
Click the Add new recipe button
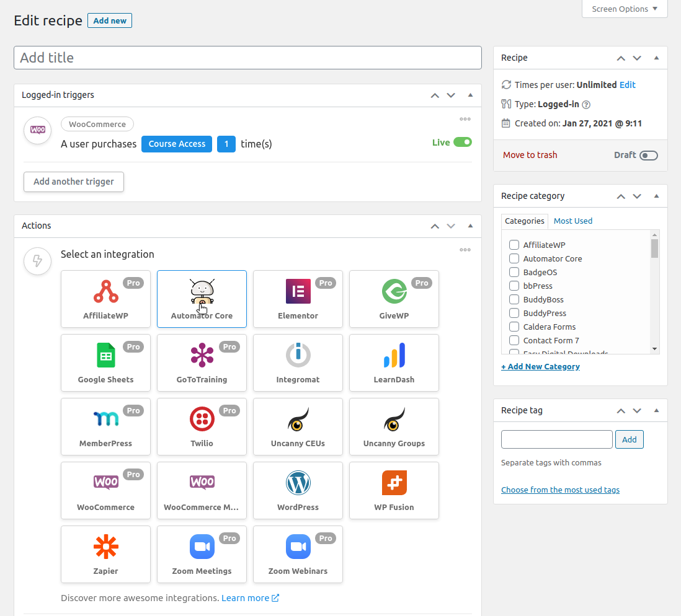click(110, 20)
